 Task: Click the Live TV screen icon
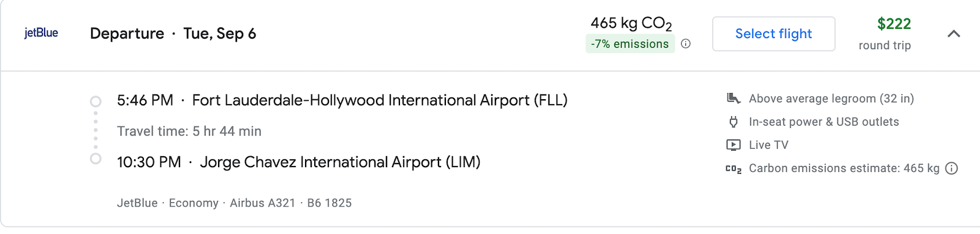(733, 145)
